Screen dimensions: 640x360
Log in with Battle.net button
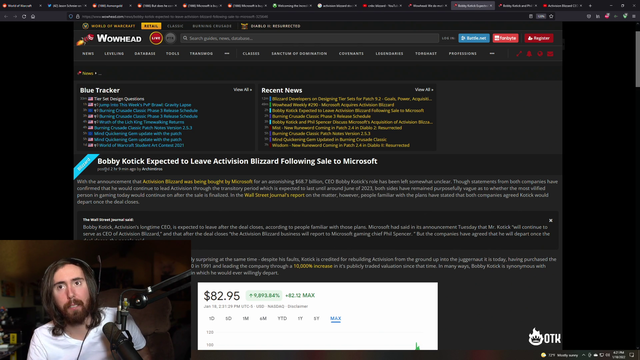click(474, 38)
